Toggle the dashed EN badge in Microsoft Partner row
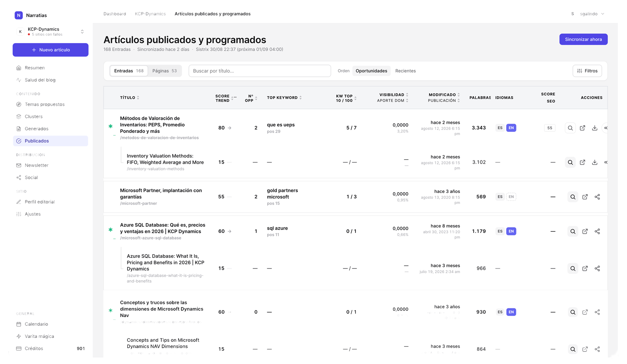Screen dimensions: 627x364 511,197
